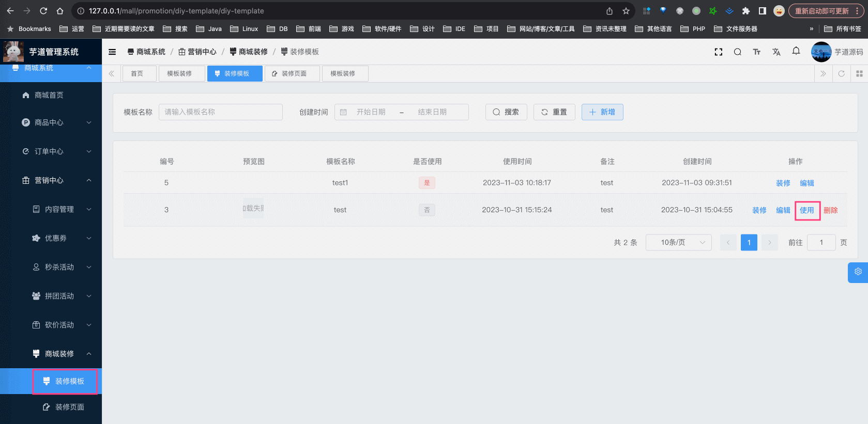Click 删除 for template test
Screen dimensions: 868x424
point(830,210)
